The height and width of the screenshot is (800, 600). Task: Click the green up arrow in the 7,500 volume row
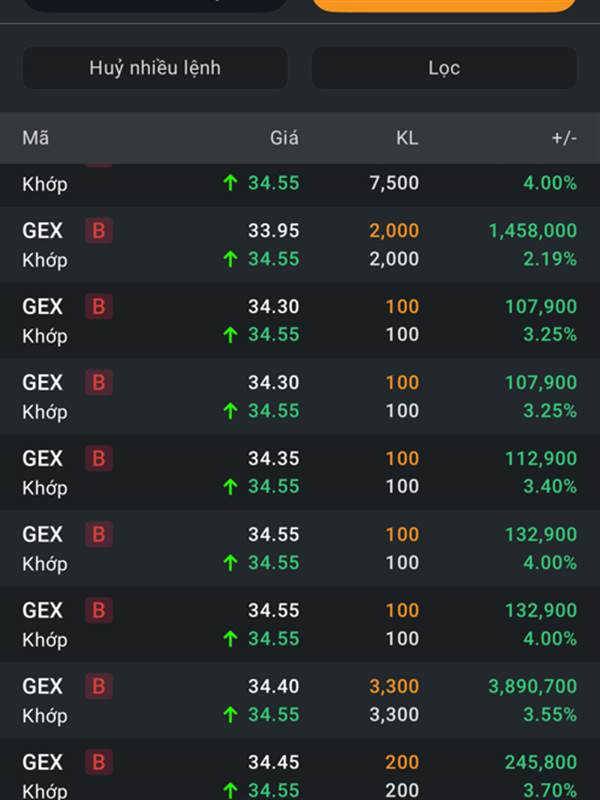231,183
